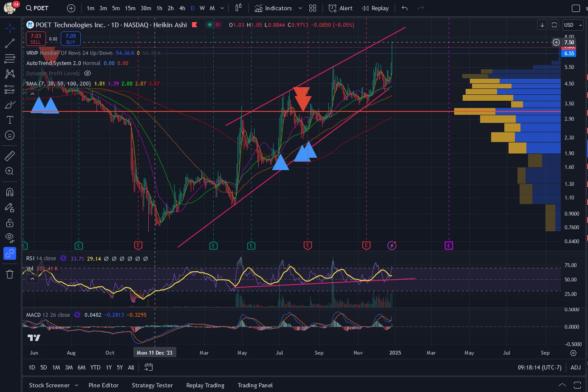Viewport: 588px width, 392px height.
Task: Open layout setup square icon
Action: pos(576,8)
